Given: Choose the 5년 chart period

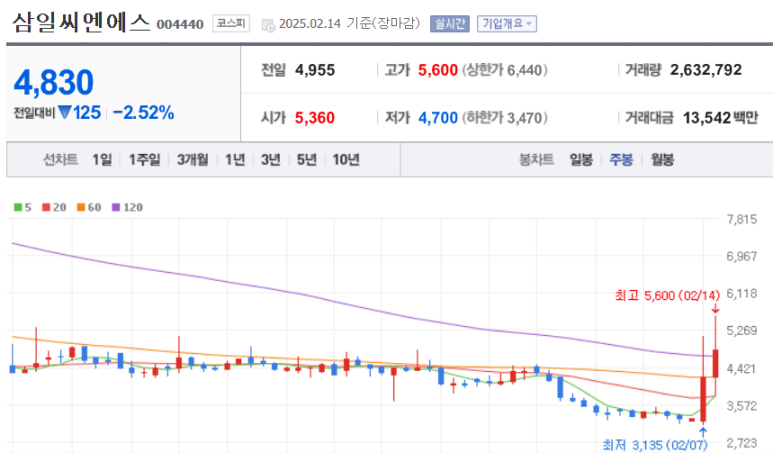Looking at the screenshot, I should 307,160.
